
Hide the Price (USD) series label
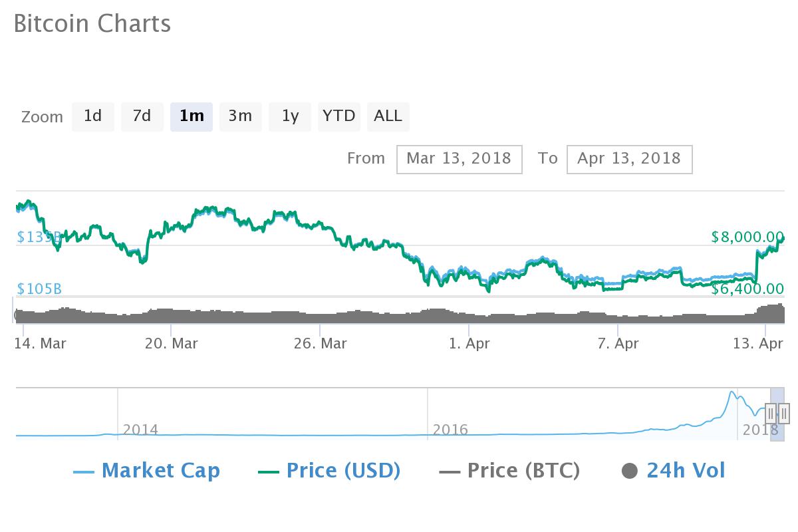click(343, 471)
